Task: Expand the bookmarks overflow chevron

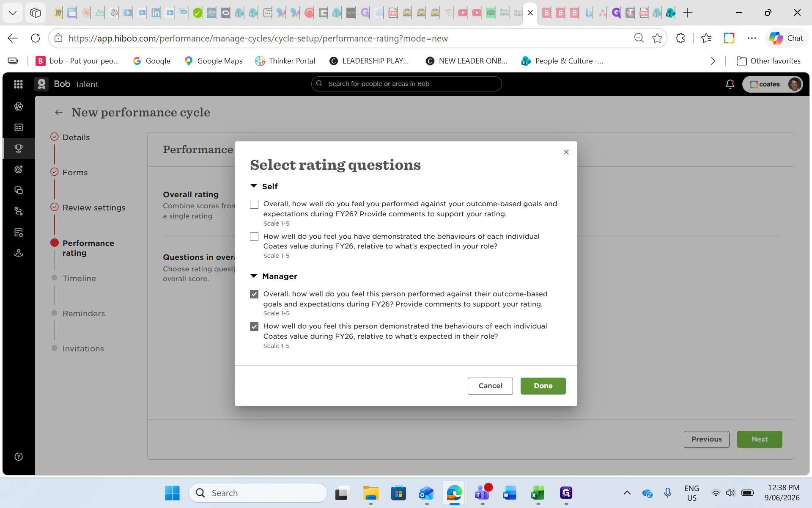Action: pos(713,61)
